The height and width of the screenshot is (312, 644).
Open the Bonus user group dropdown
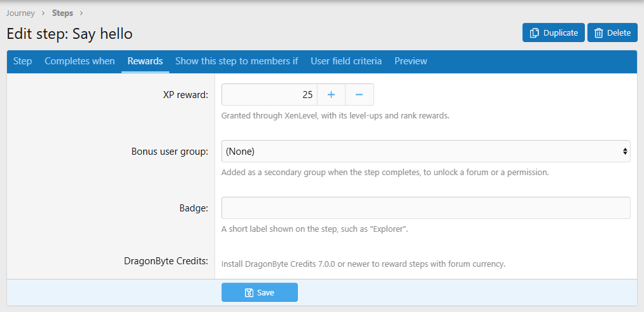tap(426, 152)
